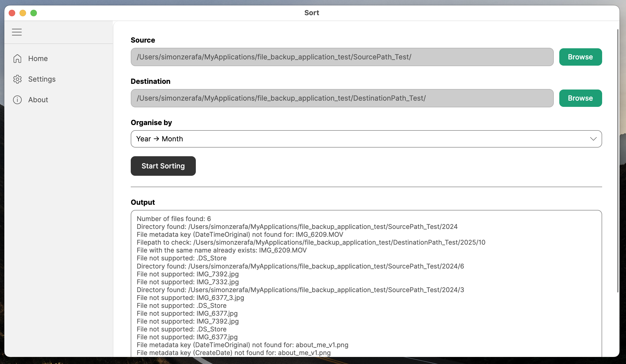Click 'File not supported: IMG_6377_3.jpg' line
This screenshot has height=364, width=626.
(x=190, y=298)
